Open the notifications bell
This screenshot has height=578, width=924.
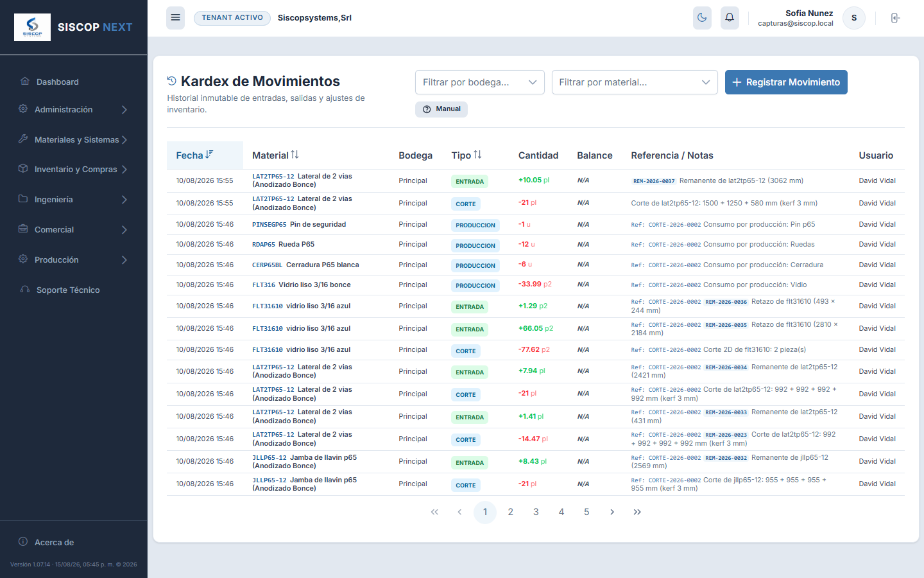click(x=730, y=18)
